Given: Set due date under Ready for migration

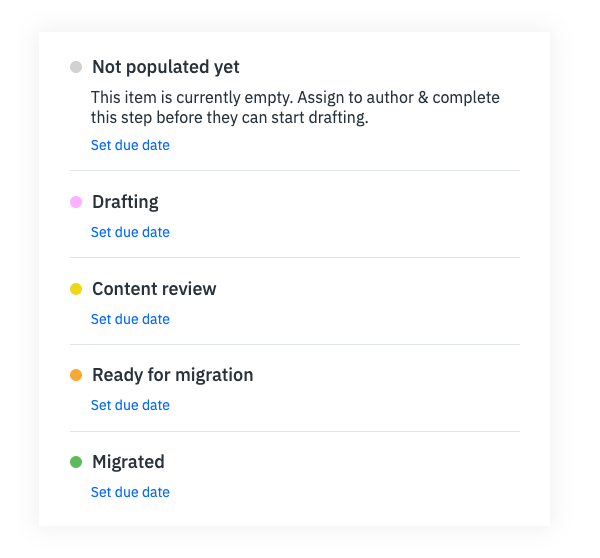Looking at the screenshot, I should click(x=130, y=405).
